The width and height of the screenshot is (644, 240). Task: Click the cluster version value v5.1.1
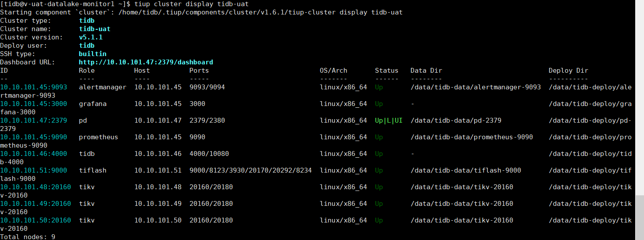91,37
